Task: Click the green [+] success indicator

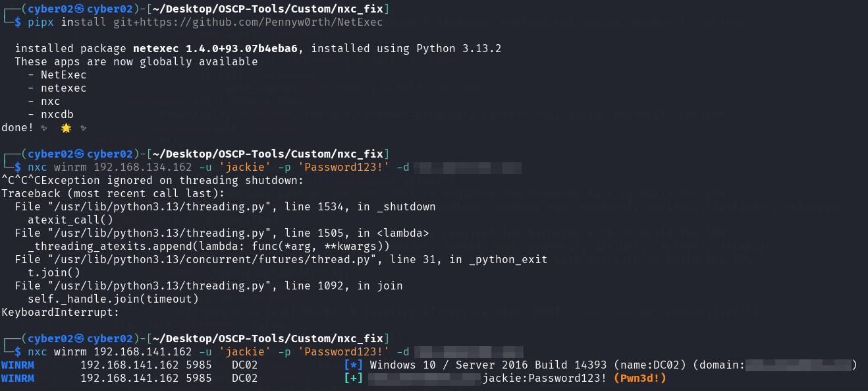Action: [x=354, y=378]
